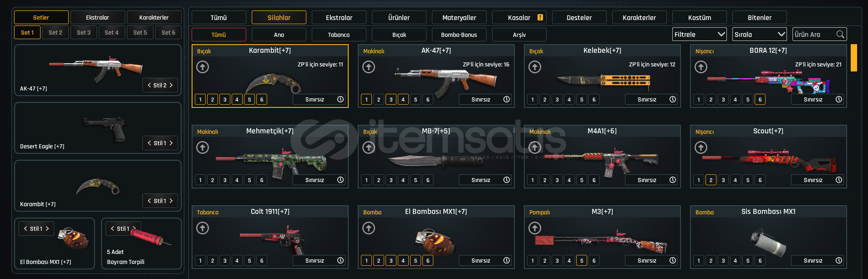Toggle set slot 2 on Scout[+7] card
The width and height of the screenshot is (868, 279).
click(711, 180)
